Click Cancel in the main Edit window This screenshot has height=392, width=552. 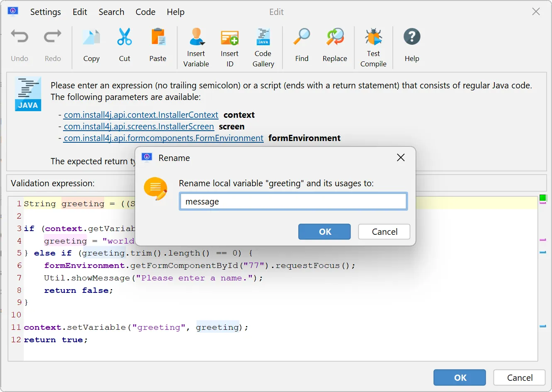point(520,377)
